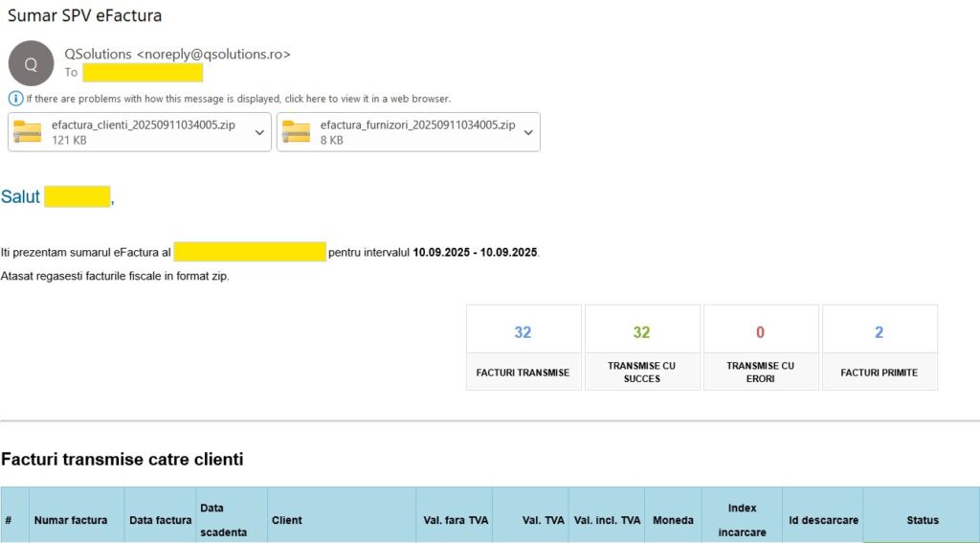
Task: Click the view in web browser message
Action: click(238, 99)
